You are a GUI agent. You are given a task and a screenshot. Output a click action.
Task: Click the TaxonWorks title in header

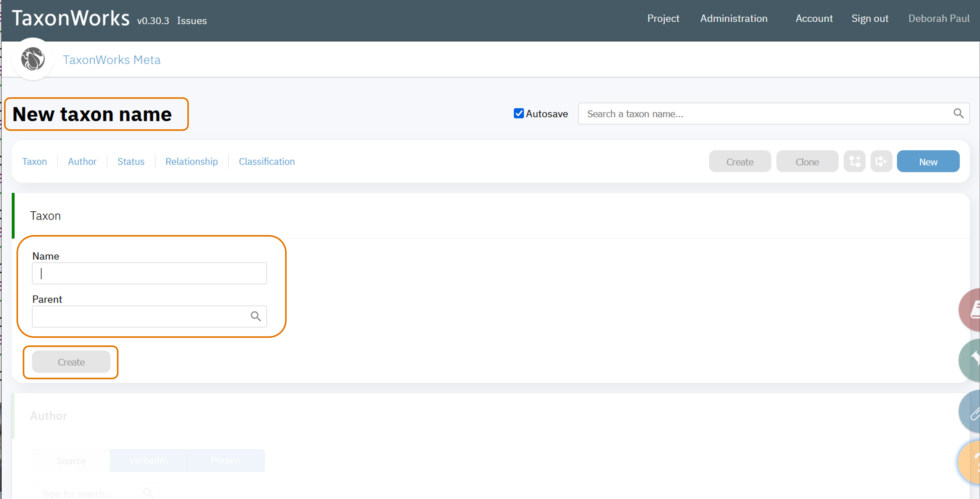coord(71,18)
